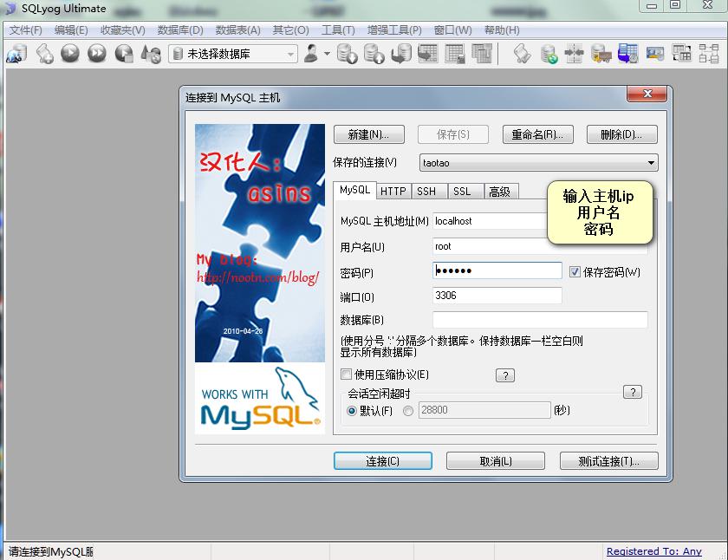
Task: Open the 收藏夹(V) menu
Action: tap(122, 30)
